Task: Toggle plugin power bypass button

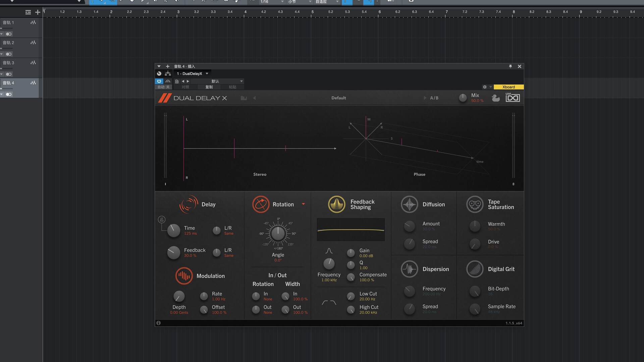Action: point(159,81)
